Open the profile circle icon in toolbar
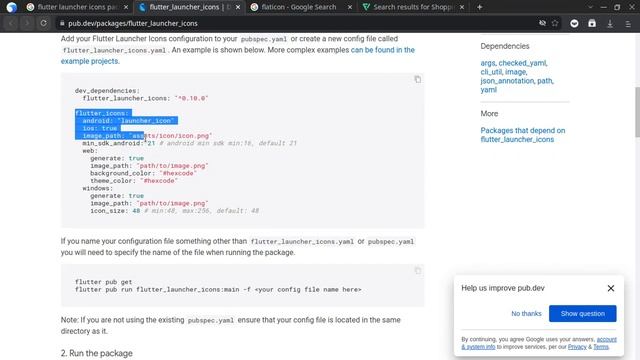This screenshot has width=640, height=360. point(574,24)
